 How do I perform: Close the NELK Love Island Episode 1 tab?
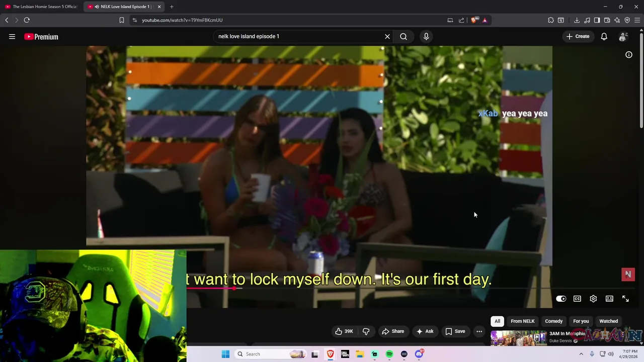click(x=159, y=7)
